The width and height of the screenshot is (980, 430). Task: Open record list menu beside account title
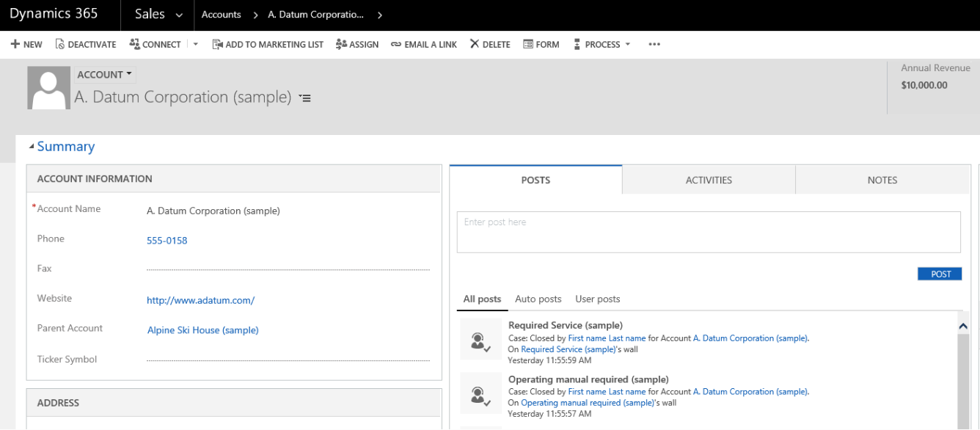tap(305, 98)
